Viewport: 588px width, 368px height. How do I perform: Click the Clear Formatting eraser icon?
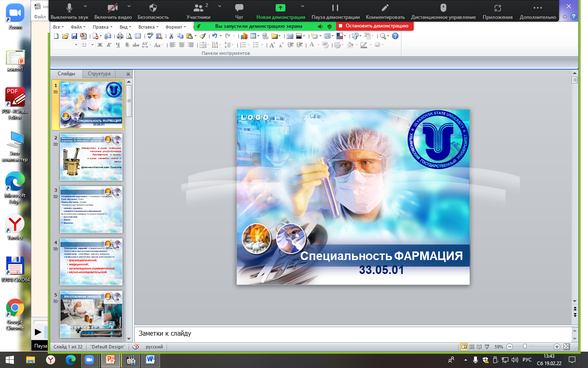tap(325, 45)
